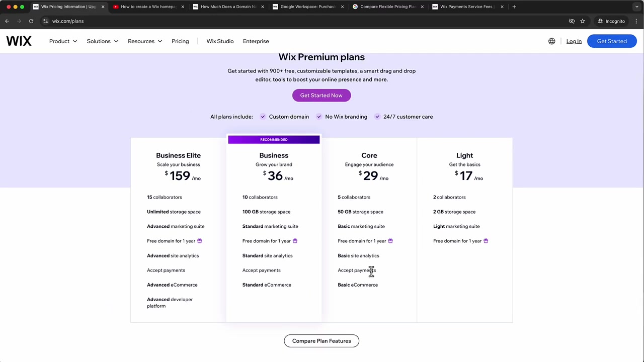Select the recommended Business plan title
The width and height of the screenshot is (644, 362).
pos(274,155)
